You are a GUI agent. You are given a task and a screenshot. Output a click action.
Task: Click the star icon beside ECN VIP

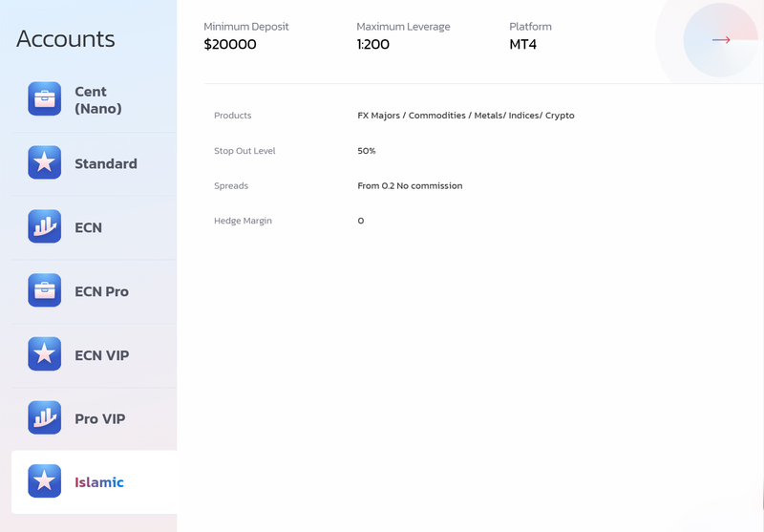coord(44,354)
